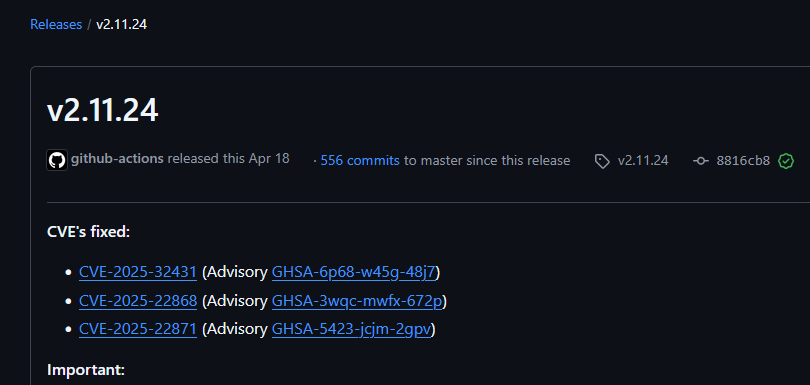Open the v2.11.24 tag link

click(x=643, y=161)
